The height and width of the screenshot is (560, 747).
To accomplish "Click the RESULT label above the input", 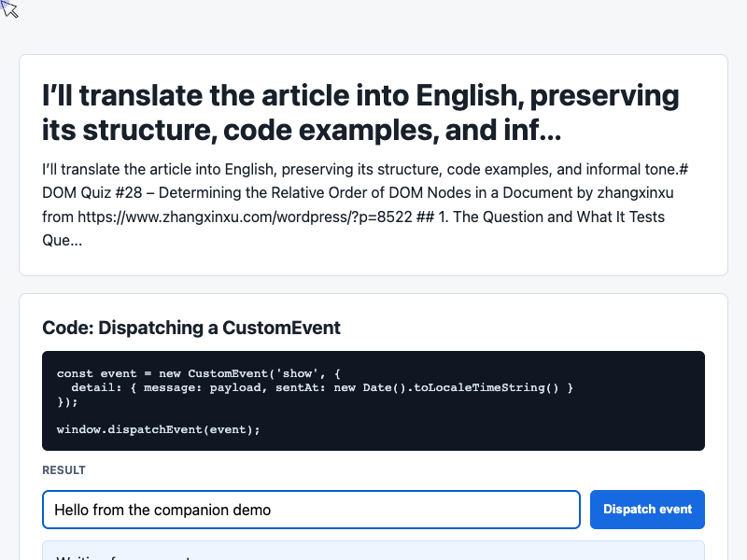I will click(63, 470).
